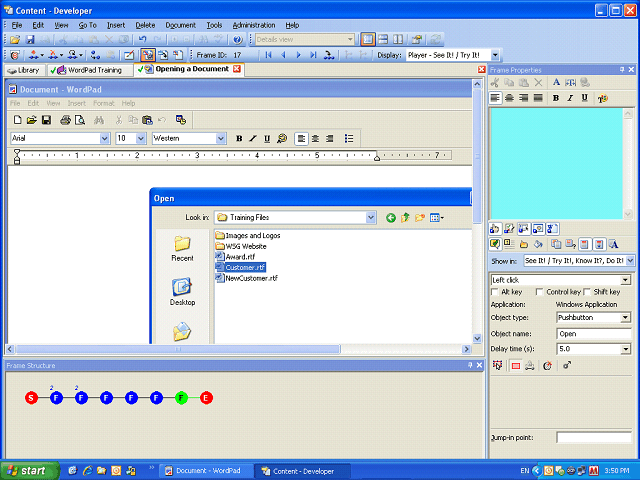
Task: Select the green current frame node
Action: [181, 398]
